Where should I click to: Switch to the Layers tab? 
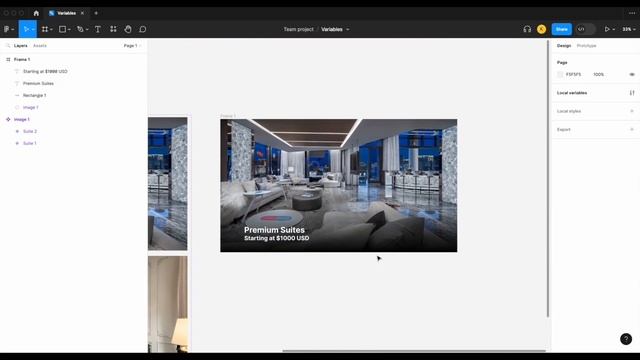(x=20, y=46)
